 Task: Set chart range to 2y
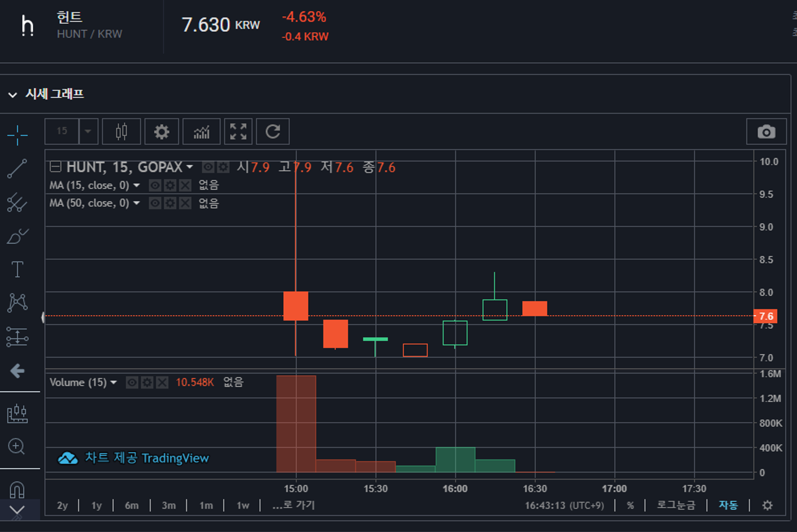tap(62, 505)
